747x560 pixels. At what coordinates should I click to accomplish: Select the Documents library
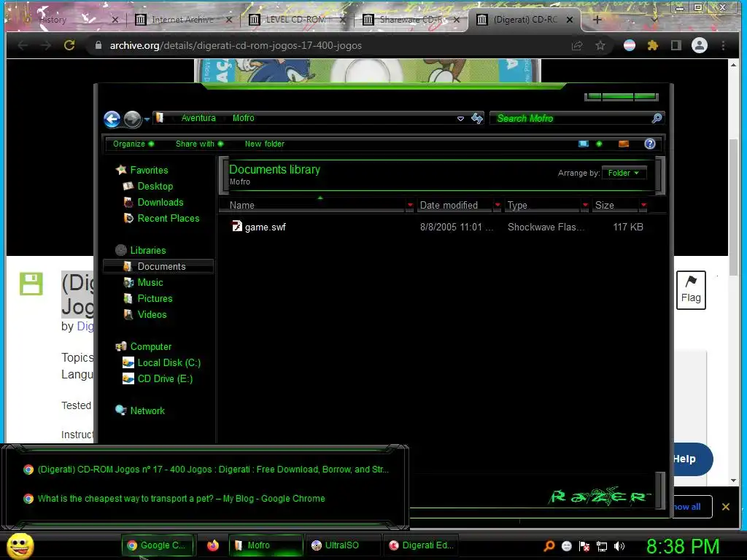point(158,266)
